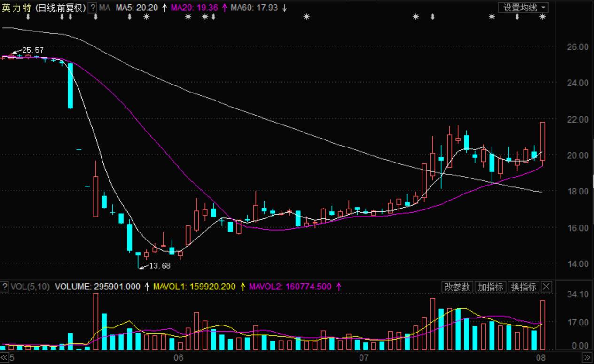Click the magenta MAVOL2: 160774.500 value
This screenshot has width=594, height=364.
click(x=290, y=286)
